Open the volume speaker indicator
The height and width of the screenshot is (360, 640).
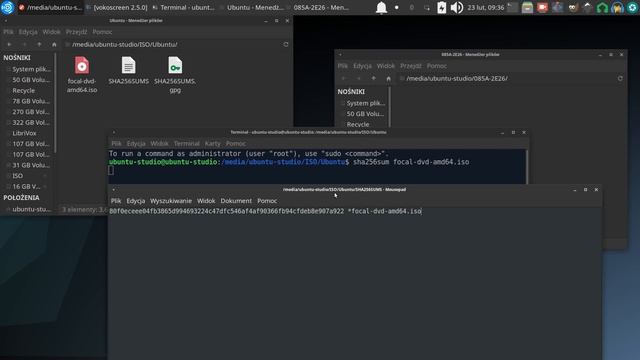(457, 7)
